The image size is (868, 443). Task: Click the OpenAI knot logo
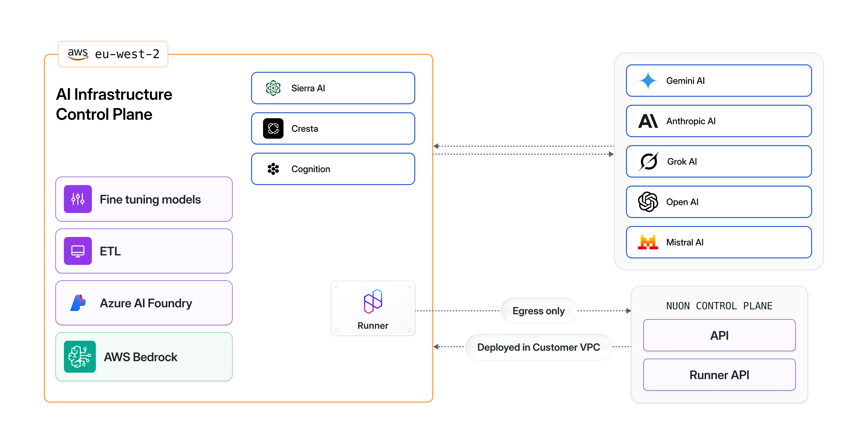pos(648,202)
